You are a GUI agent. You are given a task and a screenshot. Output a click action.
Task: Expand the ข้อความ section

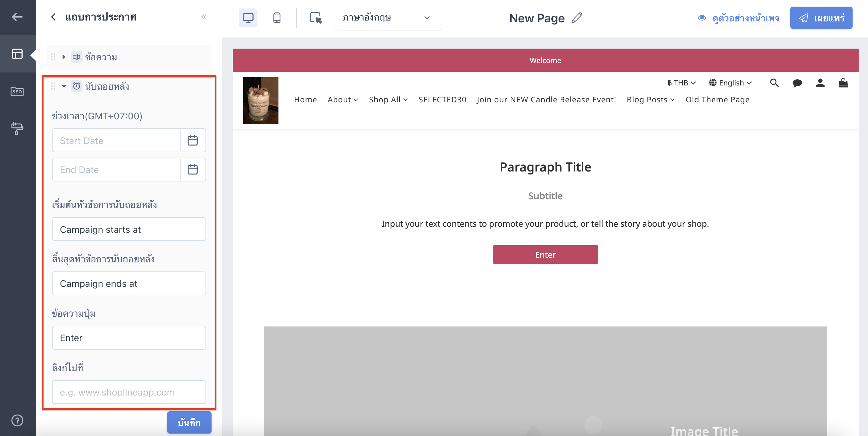pos(64,57)
